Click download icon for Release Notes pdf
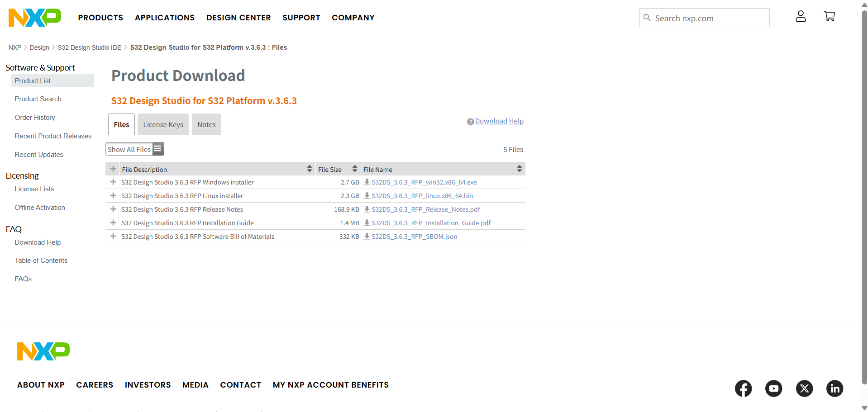The height and width of the screenshot is (412, 868). (x=367, y=209)
